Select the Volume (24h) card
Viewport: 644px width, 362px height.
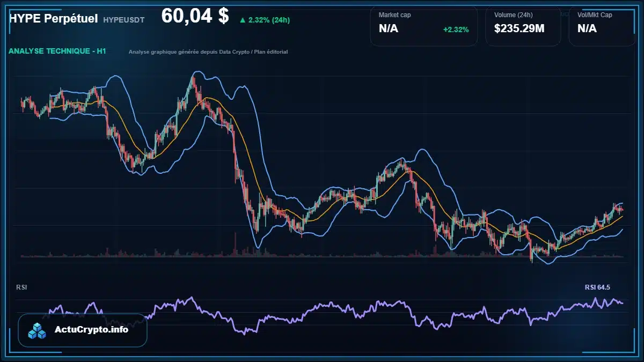tap(523, 26)
